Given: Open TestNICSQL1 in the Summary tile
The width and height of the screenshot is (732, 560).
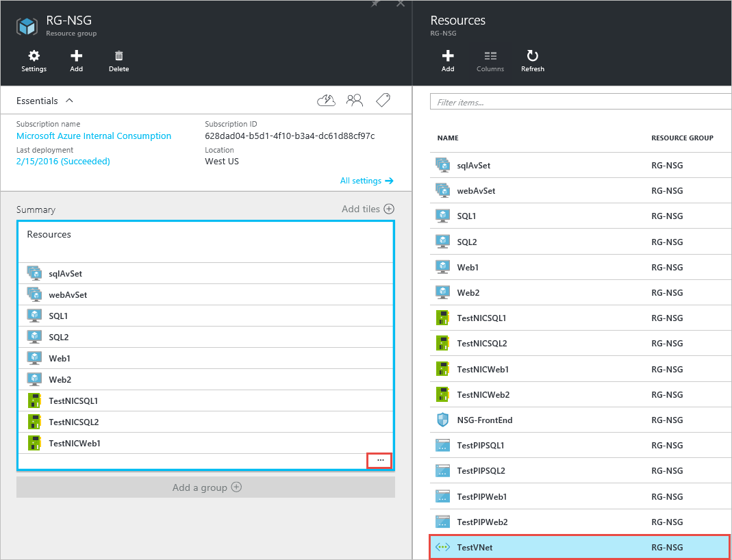Looking at the screenshot, I should click(205, 401).
